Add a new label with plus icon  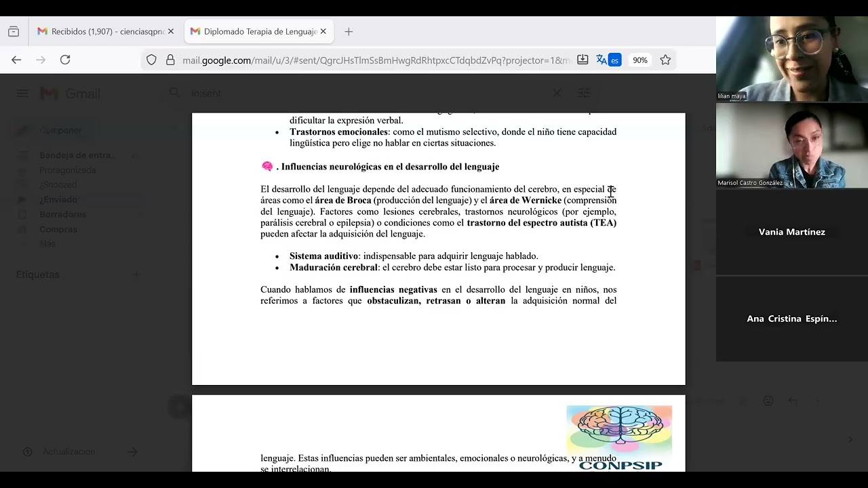136,274
